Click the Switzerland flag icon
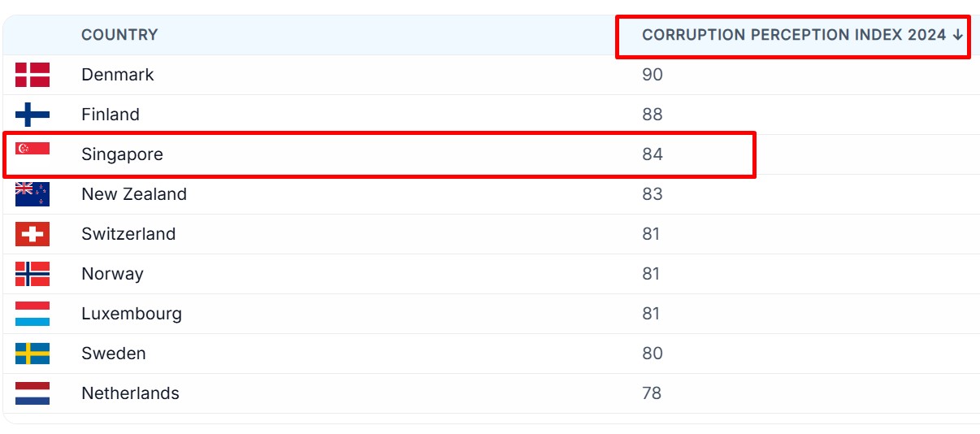The height and width of the screenshot is (434, 980). tap(33, 234)
